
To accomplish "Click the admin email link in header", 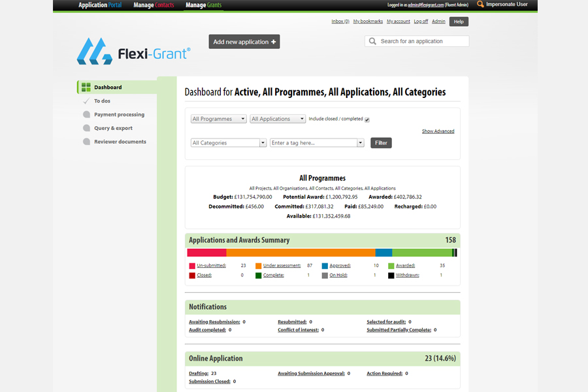I will 425,5.
